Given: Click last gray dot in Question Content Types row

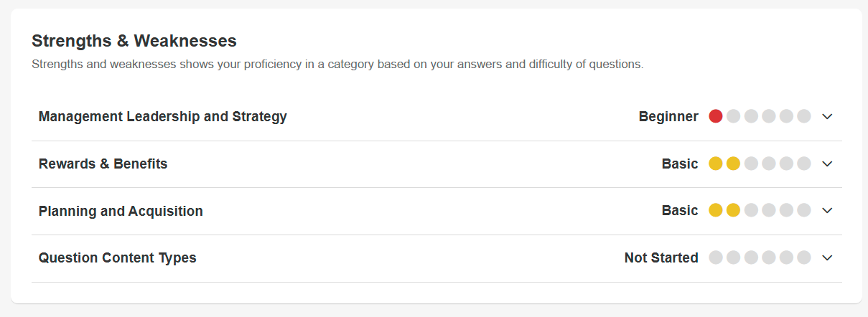Looking at the screenshot, I should tap(803, 257).
